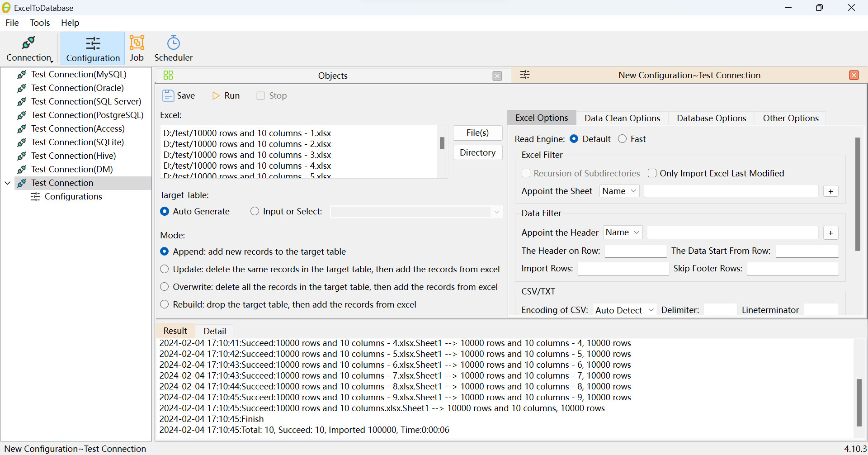Collapse the Test Connection tree node
This screenshot has width=868, height=455.
click(8, 183)
